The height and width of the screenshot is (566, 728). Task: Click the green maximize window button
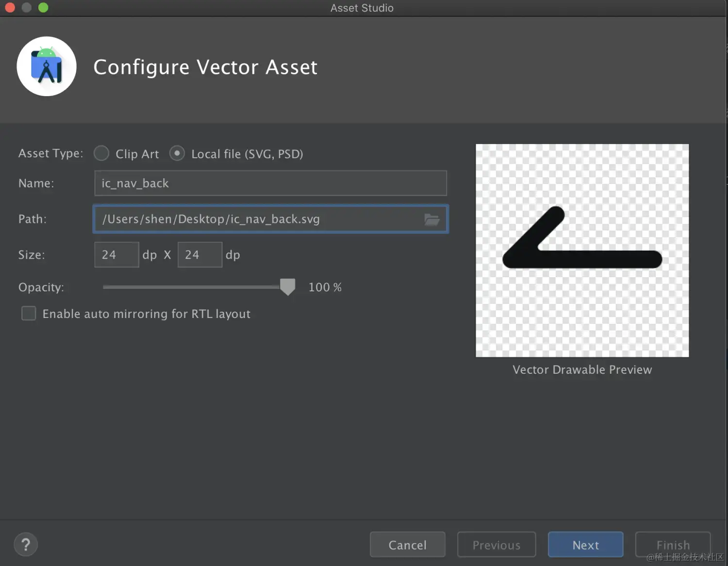click(43, 7)
